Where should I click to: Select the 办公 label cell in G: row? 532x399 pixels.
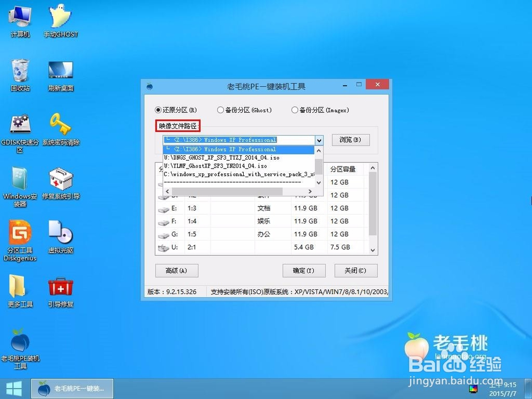pyautogui.click(x=264, y=234)
